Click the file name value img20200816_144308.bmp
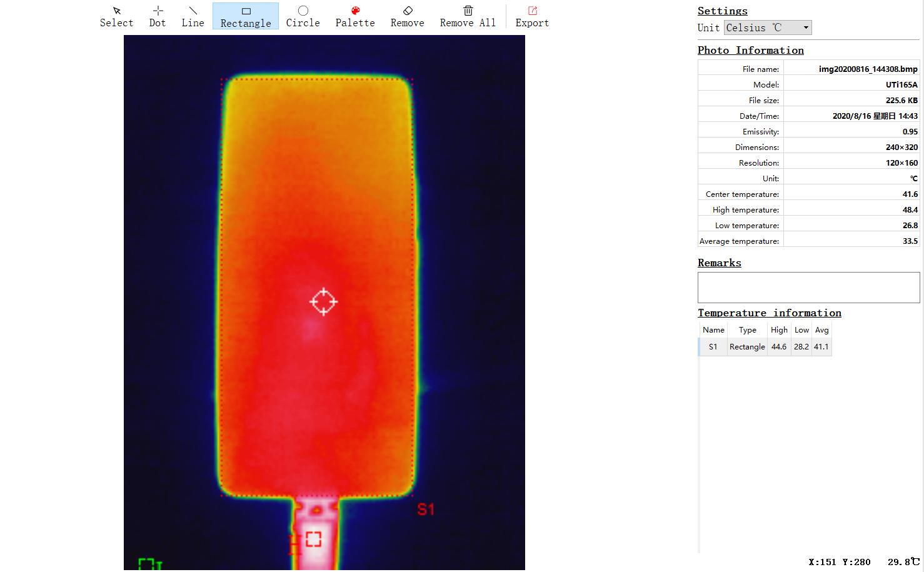Viewport: 924px width, 572px height. pyautogui.click(x=868, y=69)
